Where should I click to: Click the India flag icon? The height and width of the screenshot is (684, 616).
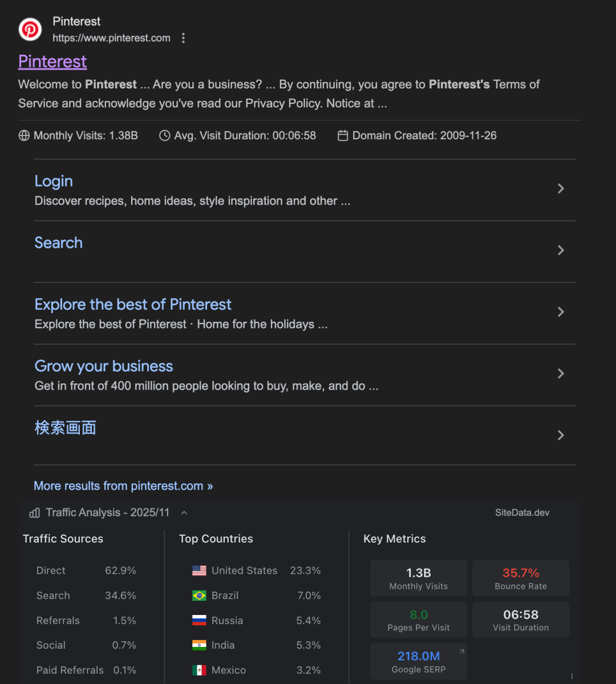(200, 645)
